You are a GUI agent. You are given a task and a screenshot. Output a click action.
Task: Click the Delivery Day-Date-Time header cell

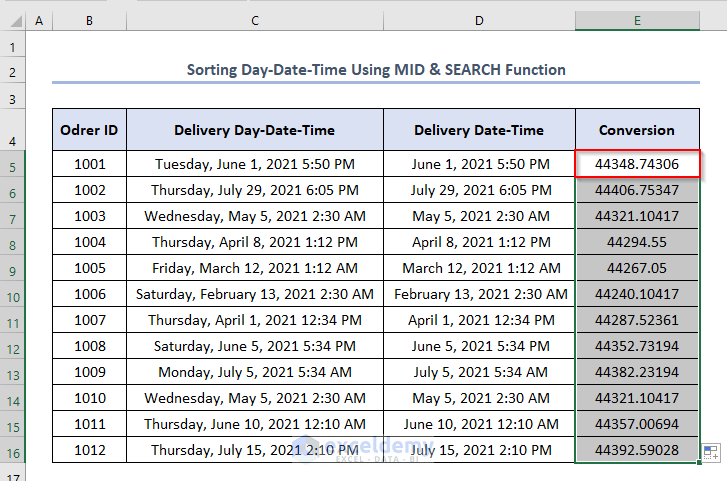pyautogui.click(x=254, y=130)
